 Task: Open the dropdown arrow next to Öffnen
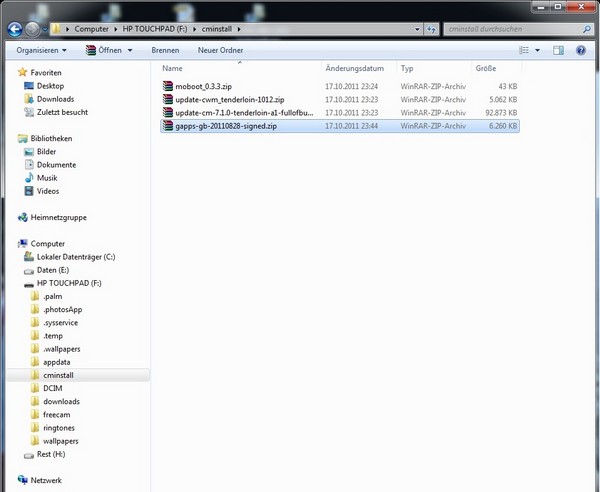130,51
